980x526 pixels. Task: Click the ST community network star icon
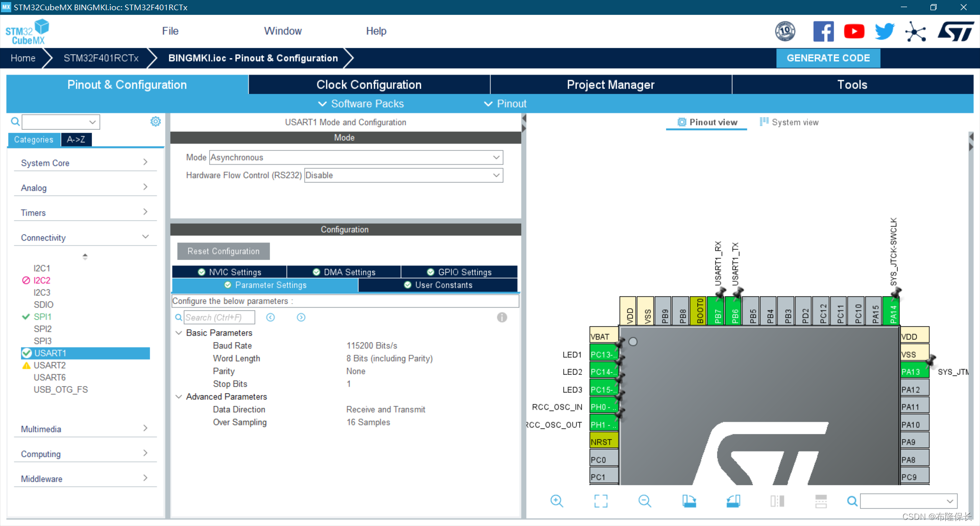pyautogui.click(x=916, y=32)
